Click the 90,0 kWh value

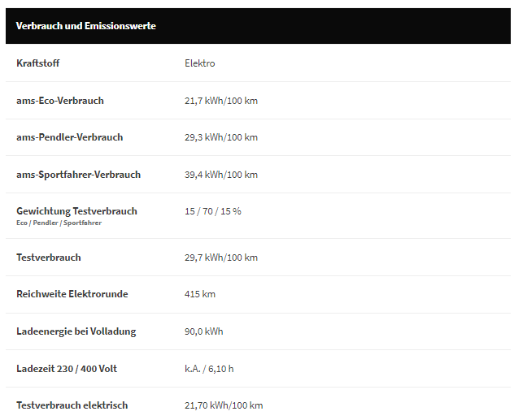[203, 331]
